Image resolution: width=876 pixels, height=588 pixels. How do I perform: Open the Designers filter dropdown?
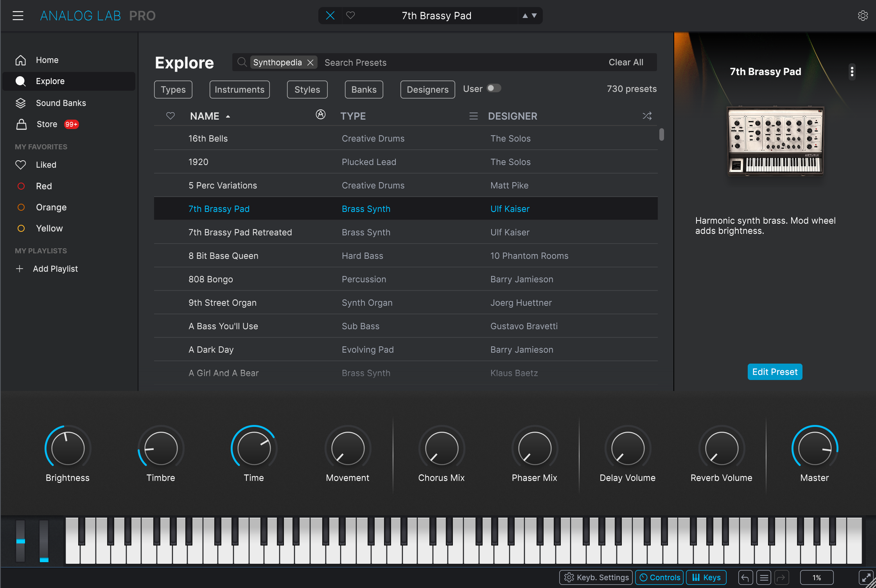pos(427,90)
